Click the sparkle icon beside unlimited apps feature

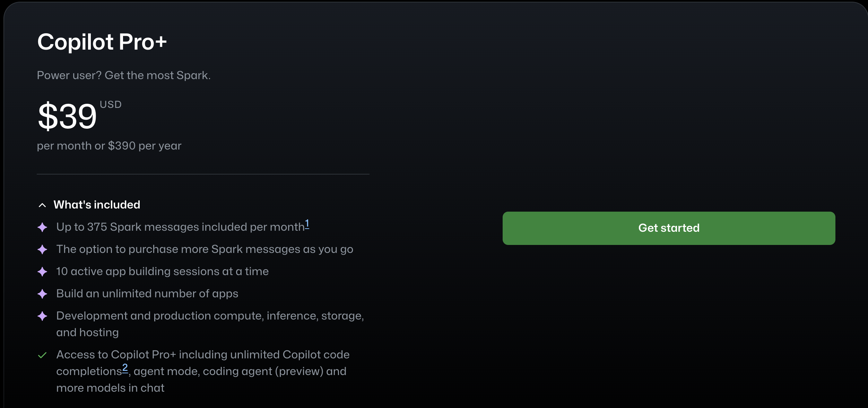pos(43,294)
